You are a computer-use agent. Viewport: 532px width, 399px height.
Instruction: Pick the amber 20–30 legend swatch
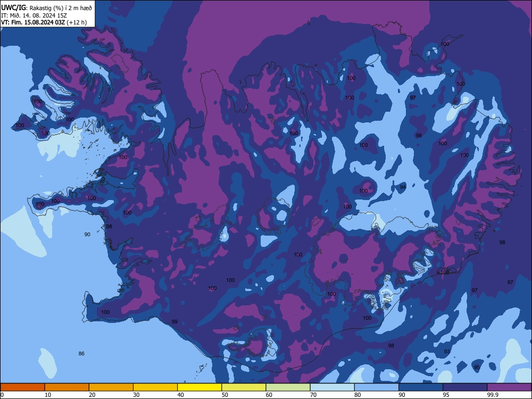point(111,387)
